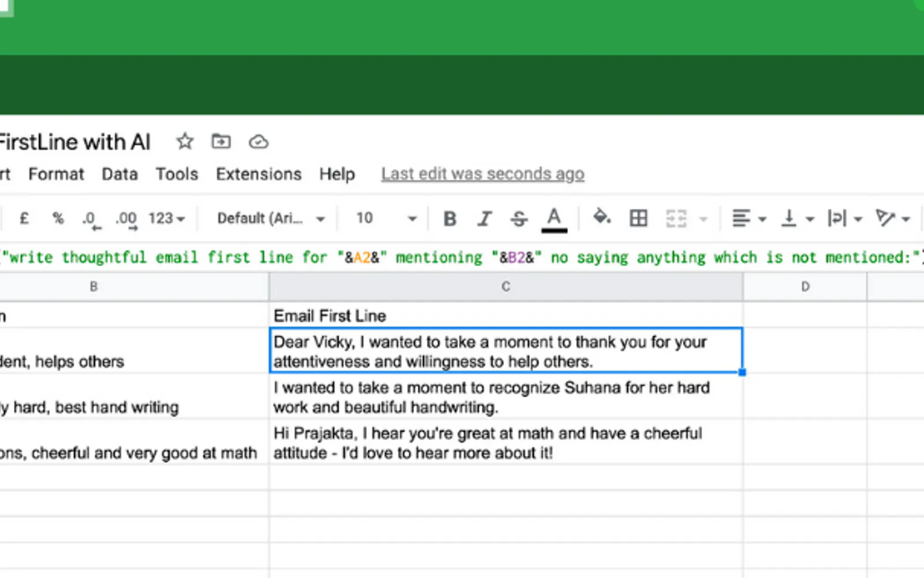924x578 pixels.
Task: Expand merge cells options arrow
Action: tap(703, 219)
